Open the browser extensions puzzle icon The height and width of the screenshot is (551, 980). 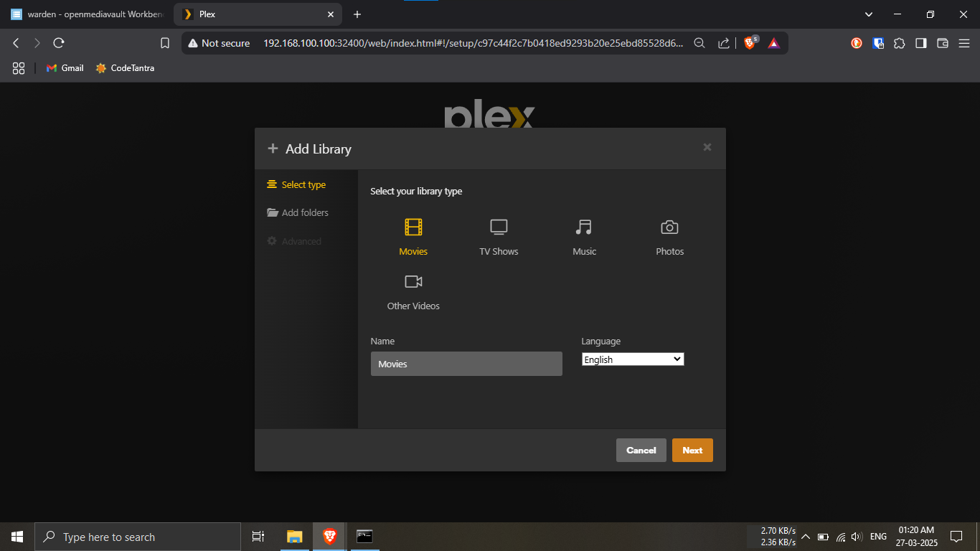point(899,43)
